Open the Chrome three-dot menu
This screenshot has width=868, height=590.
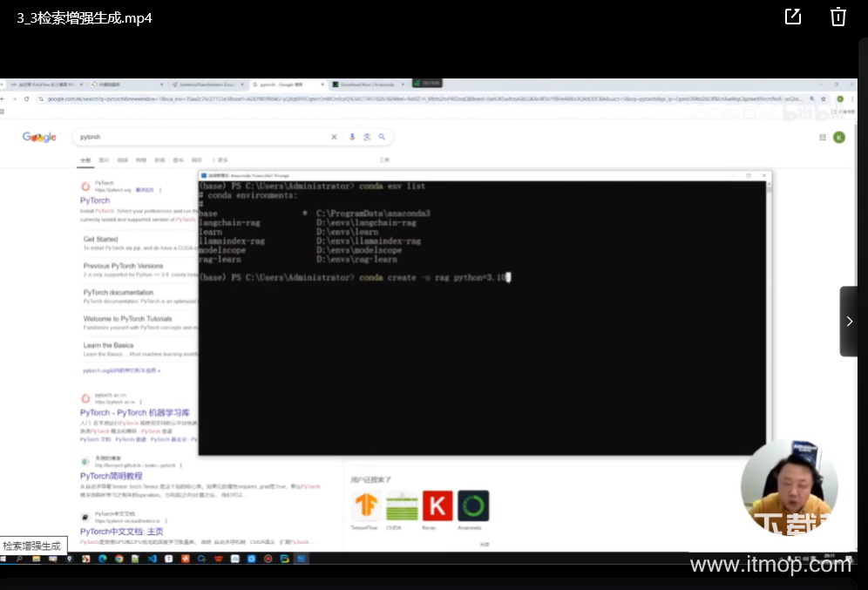(x=852, y=98)
